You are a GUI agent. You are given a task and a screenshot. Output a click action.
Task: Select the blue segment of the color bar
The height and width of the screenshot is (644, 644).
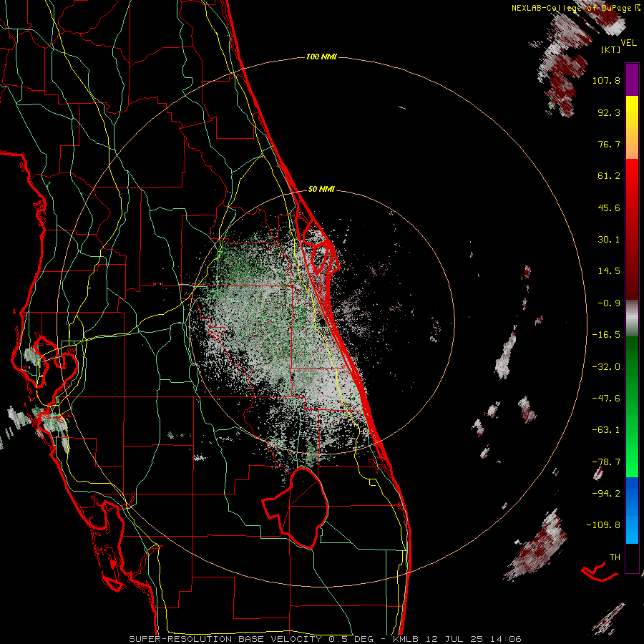point(632,510)
